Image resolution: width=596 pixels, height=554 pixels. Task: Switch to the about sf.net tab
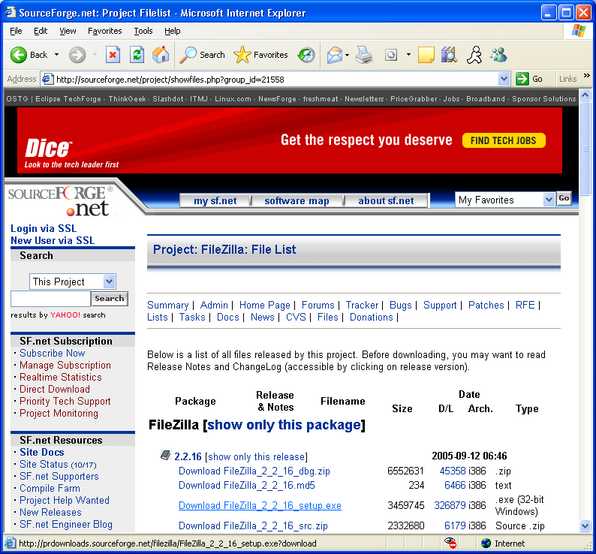pyautogui.click(x=386, y=201)
